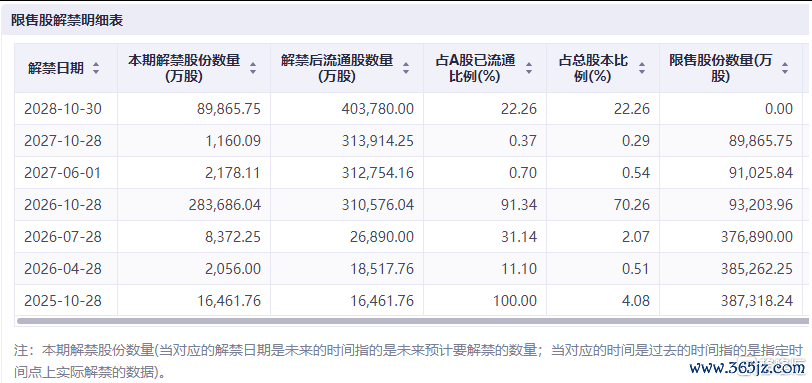Click the 限售股解禁明细表 title
The image size is (812, 383).
(x=67, y=21)
